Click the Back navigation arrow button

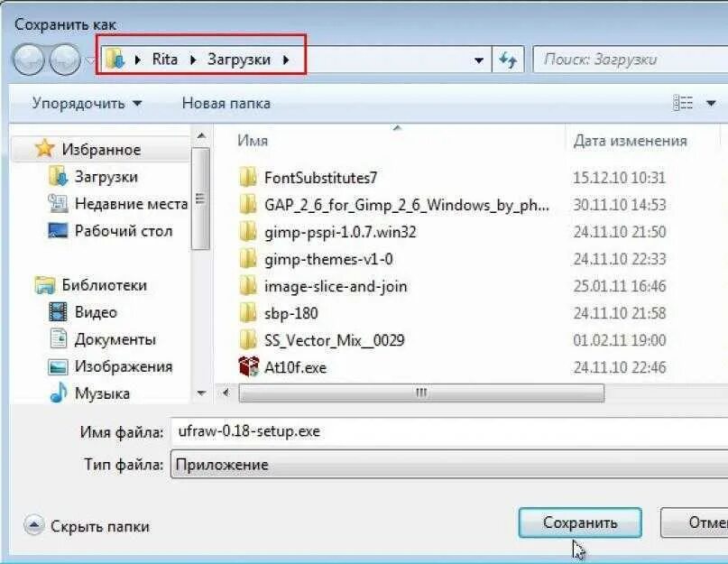[29, 60]
